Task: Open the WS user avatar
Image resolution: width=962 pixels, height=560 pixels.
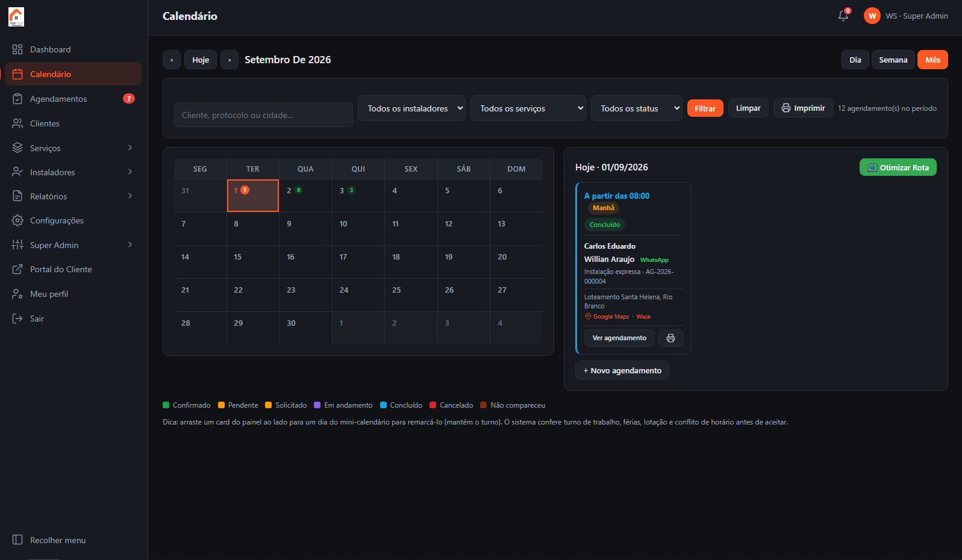Action: 872,16
